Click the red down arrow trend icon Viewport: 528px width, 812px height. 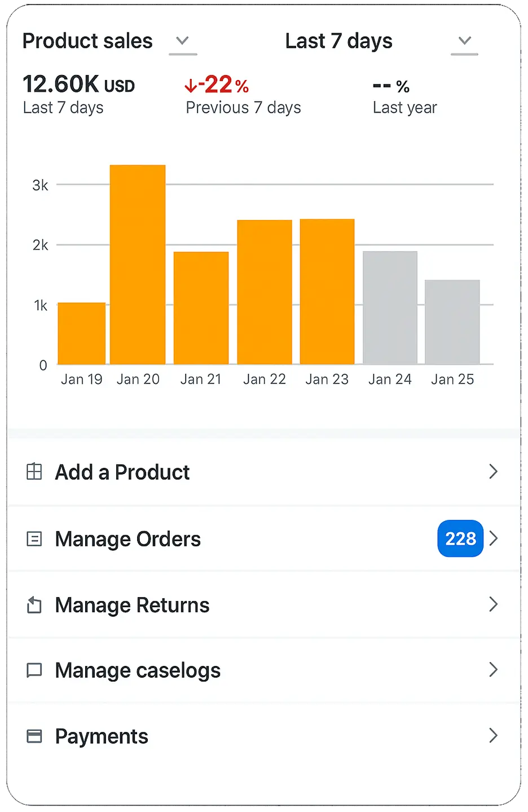point(191,86)
